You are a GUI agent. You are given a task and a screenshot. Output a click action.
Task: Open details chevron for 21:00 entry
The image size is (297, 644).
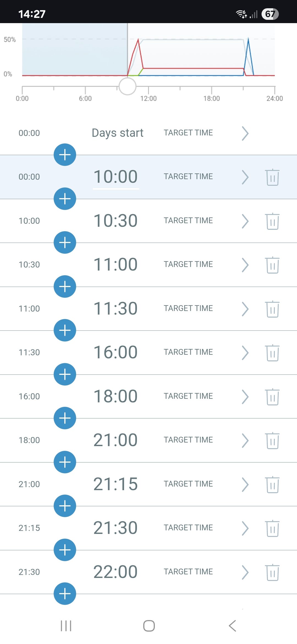[245, 441]
